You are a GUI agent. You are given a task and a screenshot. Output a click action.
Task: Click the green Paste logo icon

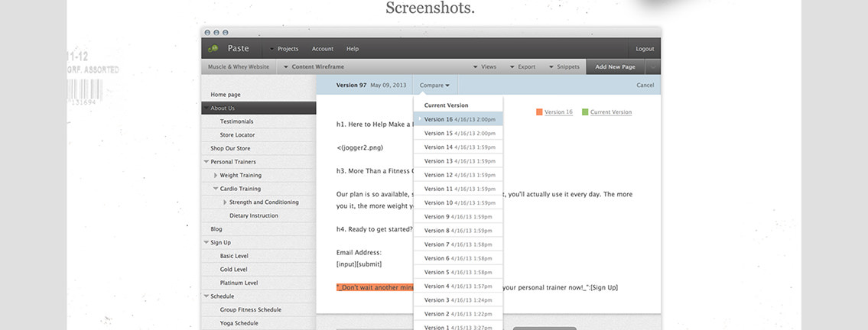point(213,49)
